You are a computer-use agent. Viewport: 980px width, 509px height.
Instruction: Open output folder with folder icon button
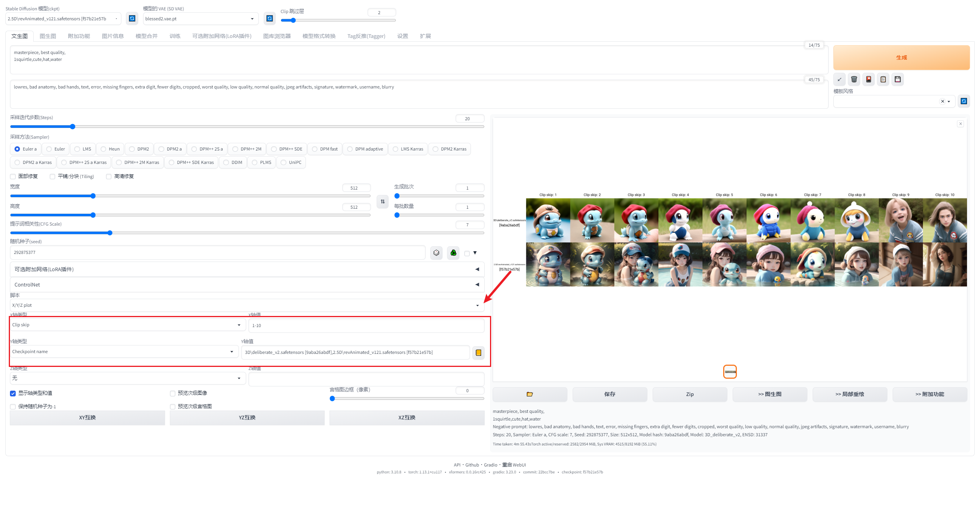529,394
